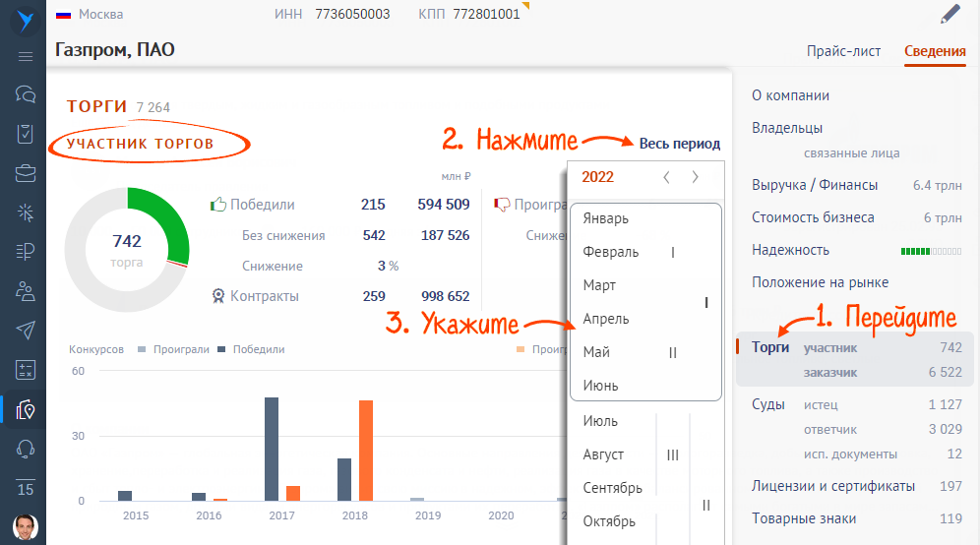This screenshot has width=980, height=545.
Task: Toggle Проиграли series in chart legend
Action: [174, 349]
